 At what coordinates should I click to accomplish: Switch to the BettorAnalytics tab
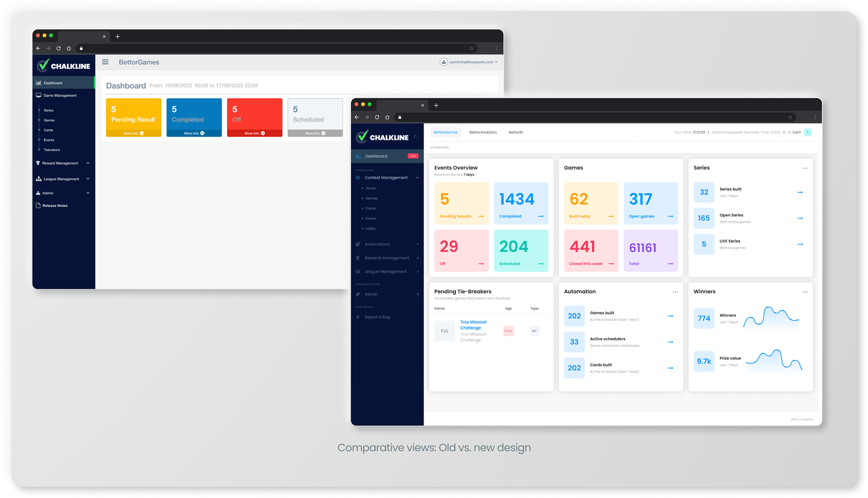coord(483,132)
